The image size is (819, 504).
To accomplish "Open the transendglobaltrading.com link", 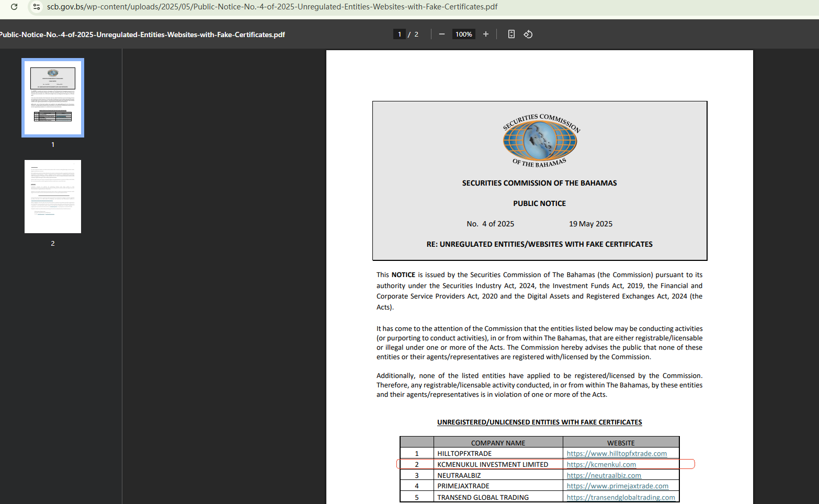I will (x=621, y=497).
